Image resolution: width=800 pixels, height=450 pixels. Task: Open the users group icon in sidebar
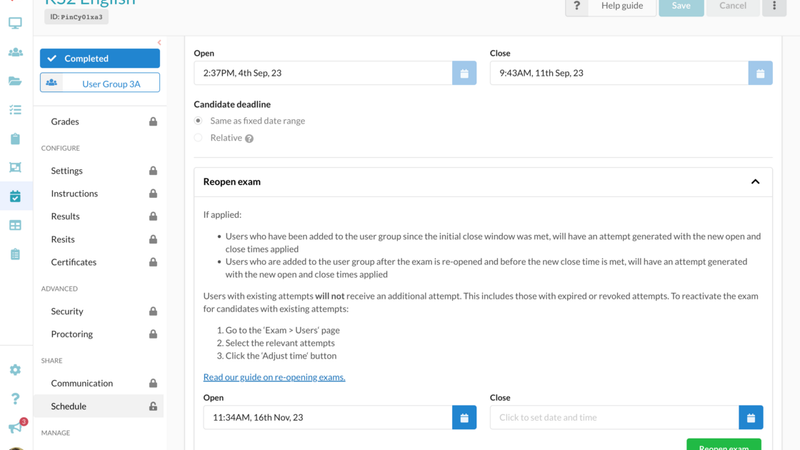pos(15,52)
